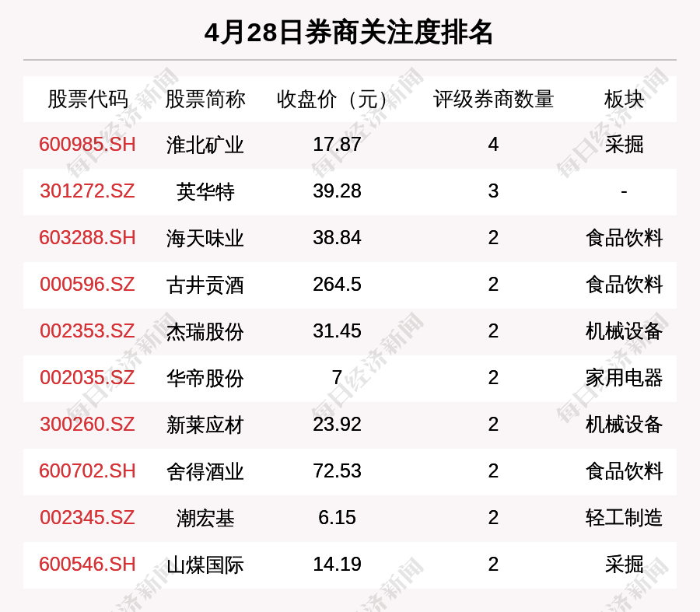The width and height of the screenshot is (700, 612).
Task: Click broker count 2 for 海天味业
Action: coord(493,237)
